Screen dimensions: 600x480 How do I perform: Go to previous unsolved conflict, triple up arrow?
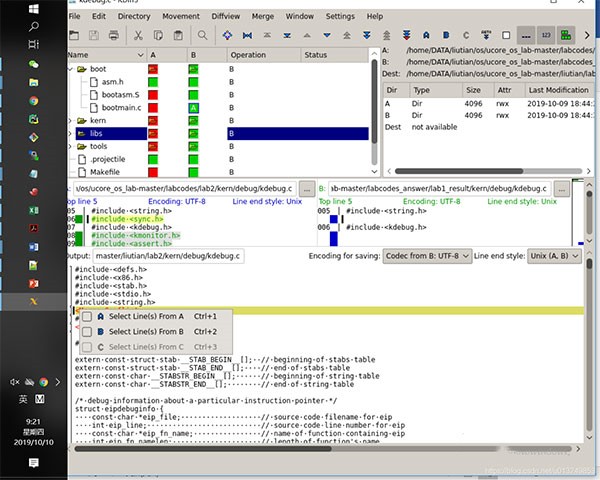point(386,35)
